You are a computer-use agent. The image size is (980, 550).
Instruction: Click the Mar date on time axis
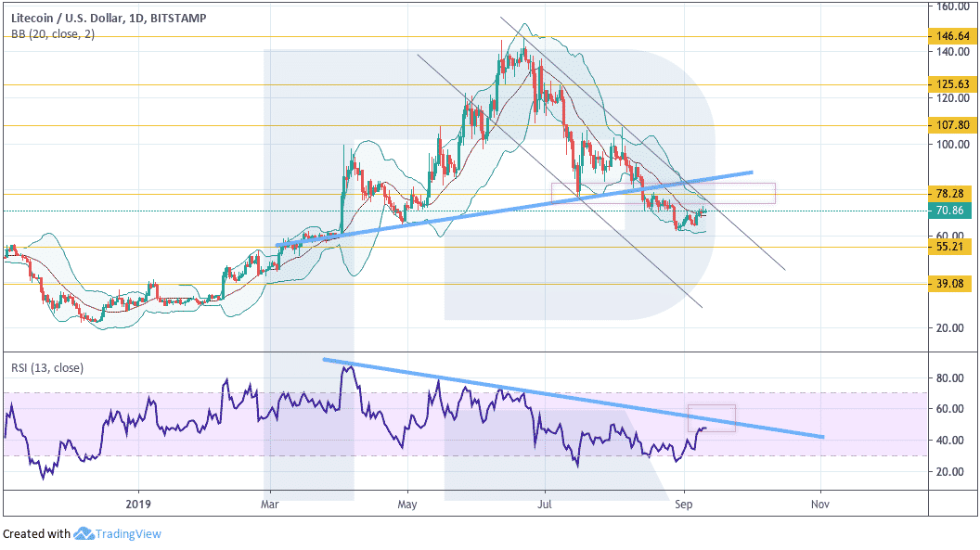269,504
